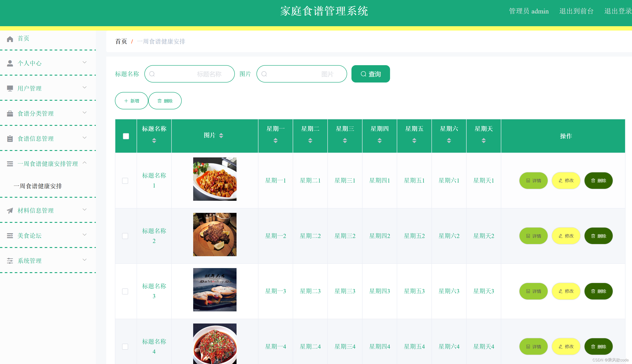
Task: Click the green 查询 search button
Action: (371, 74)
